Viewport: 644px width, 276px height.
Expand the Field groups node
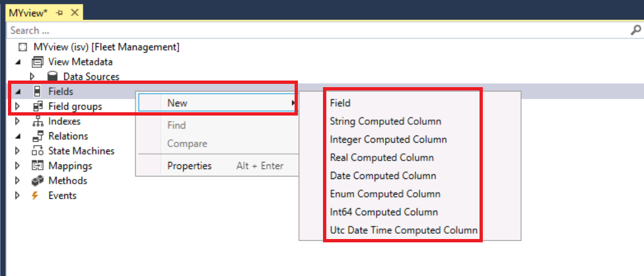[18, 106]
